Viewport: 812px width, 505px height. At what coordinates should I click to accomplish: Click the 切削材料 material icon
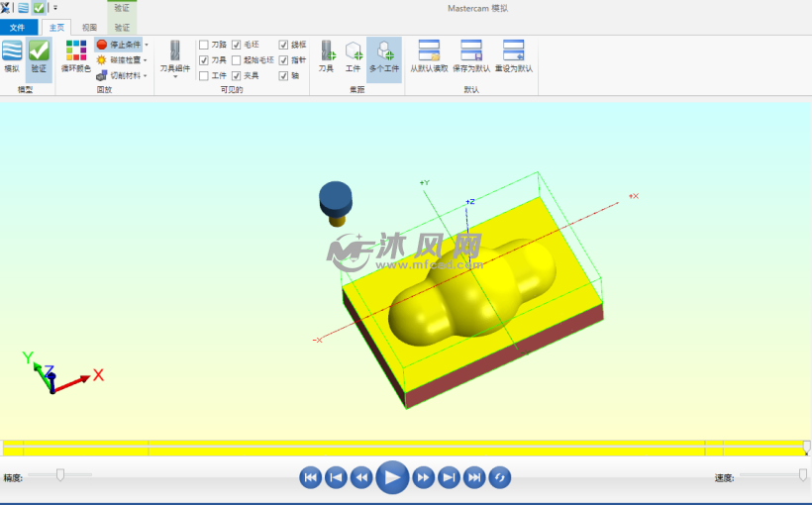[101, 75]
